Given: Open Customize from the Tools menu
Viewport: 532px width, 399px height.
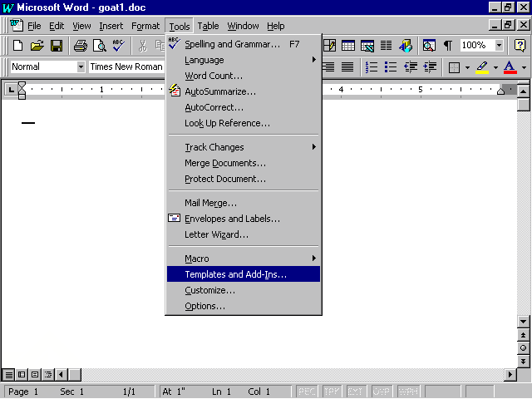Looking at the screenshot, I should [x=244, y=290].
